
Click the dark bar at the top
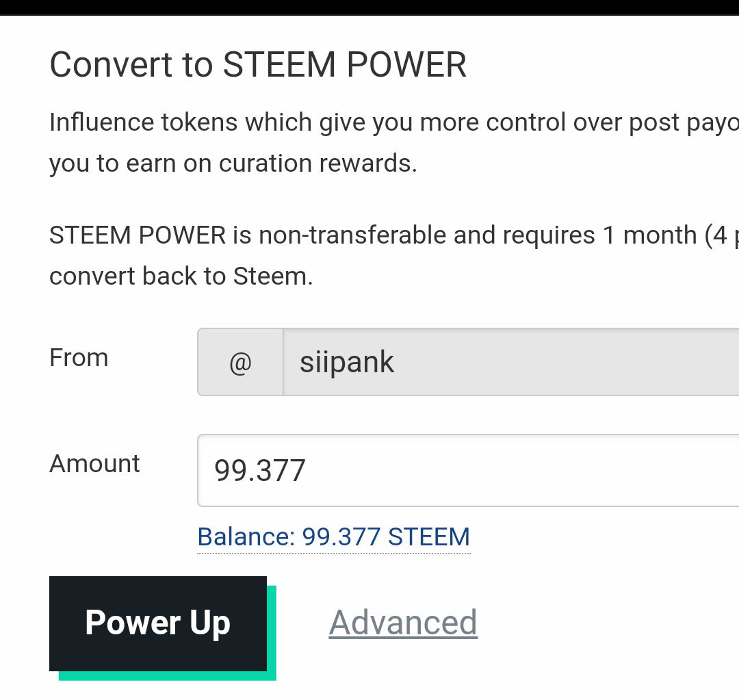[x=369, y=7]
